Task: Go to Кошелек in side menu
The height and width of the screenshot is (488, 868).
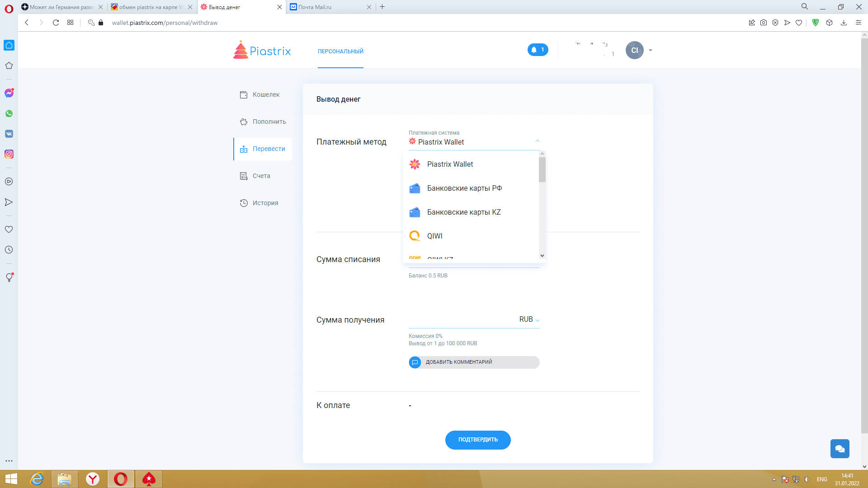Action: pyautogui.click(x=263, y=95)
